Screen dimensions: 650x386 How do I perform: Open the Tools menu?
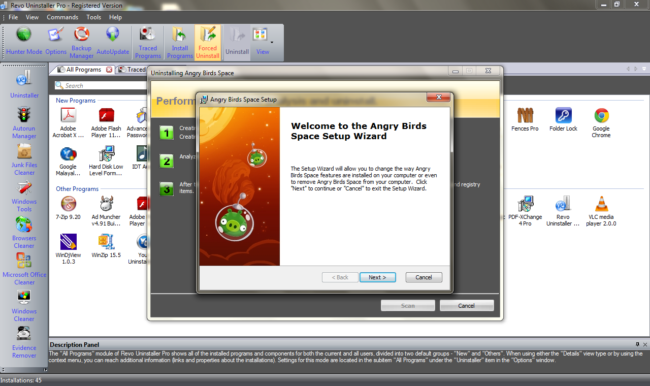pos(94,17)
